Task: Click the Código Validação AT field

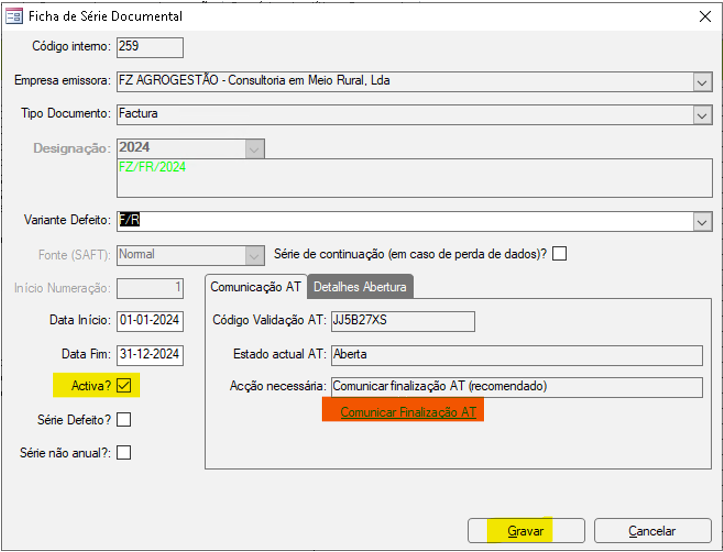Action: click(402, 321)
